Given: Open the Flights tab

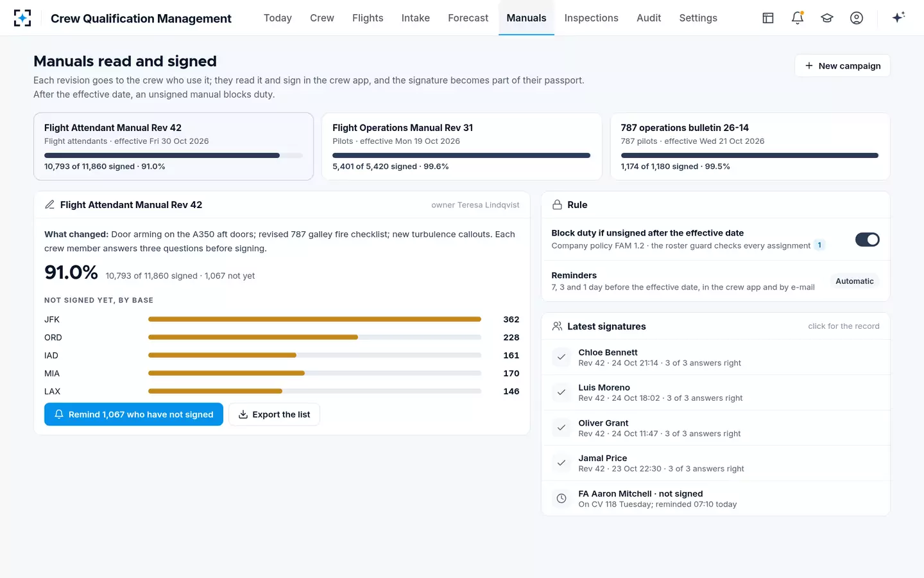Looking at the screenshot, I should tap(368, 18).
